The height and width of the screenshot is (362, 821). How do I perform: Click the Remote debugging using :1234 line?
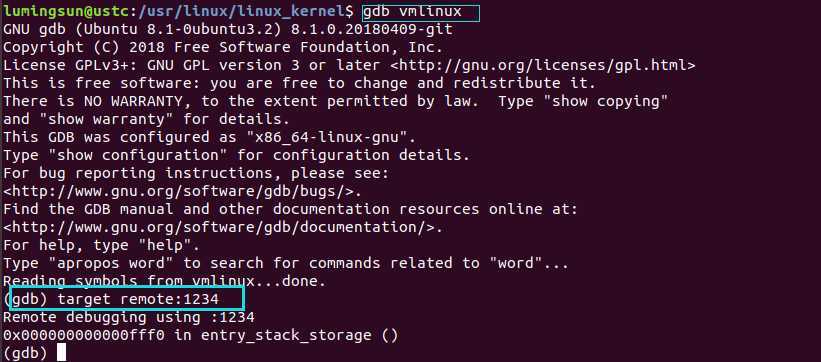pyautogui.click(x=129, y=317)
